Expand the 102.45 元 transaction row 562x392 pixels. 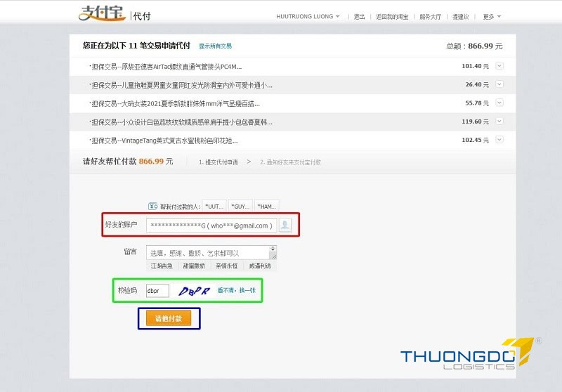pyautogui.click(x=499, y=139)
